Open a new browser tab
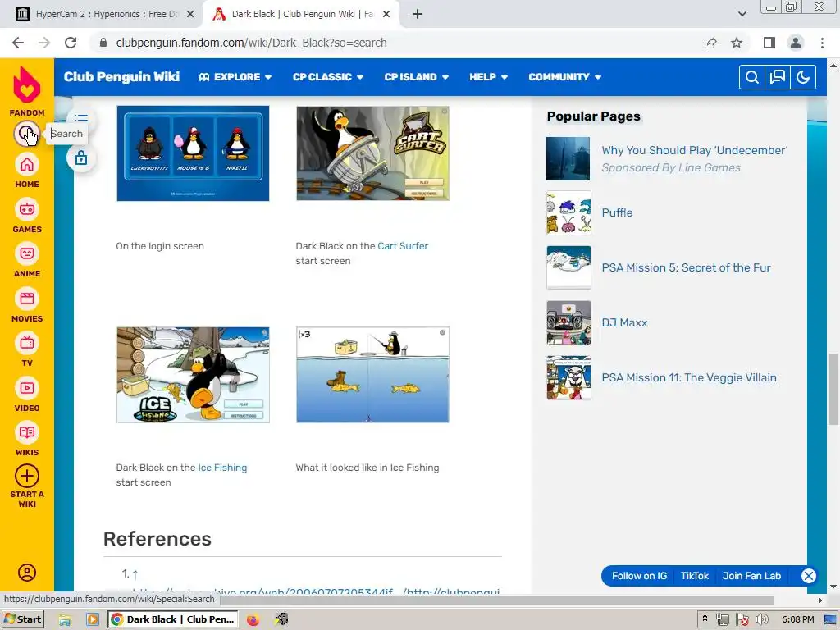The image size is (840, 630). pos(418,14)
